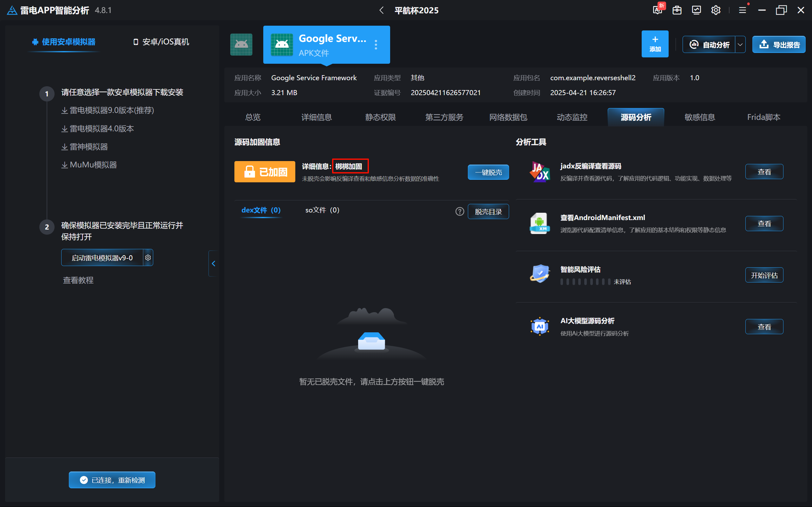
Task: Click the 雷电APP智能分析 logo icon
Action: (12, 10)
